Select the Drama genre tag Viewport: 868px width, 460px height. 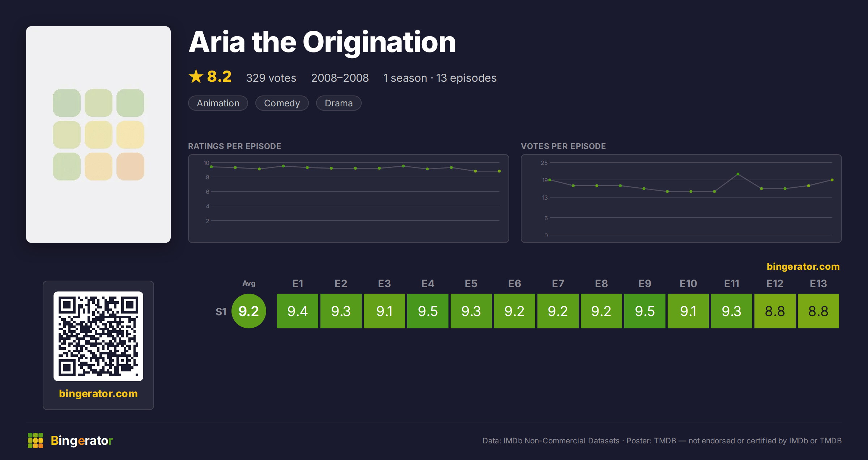tap(339, 103)
